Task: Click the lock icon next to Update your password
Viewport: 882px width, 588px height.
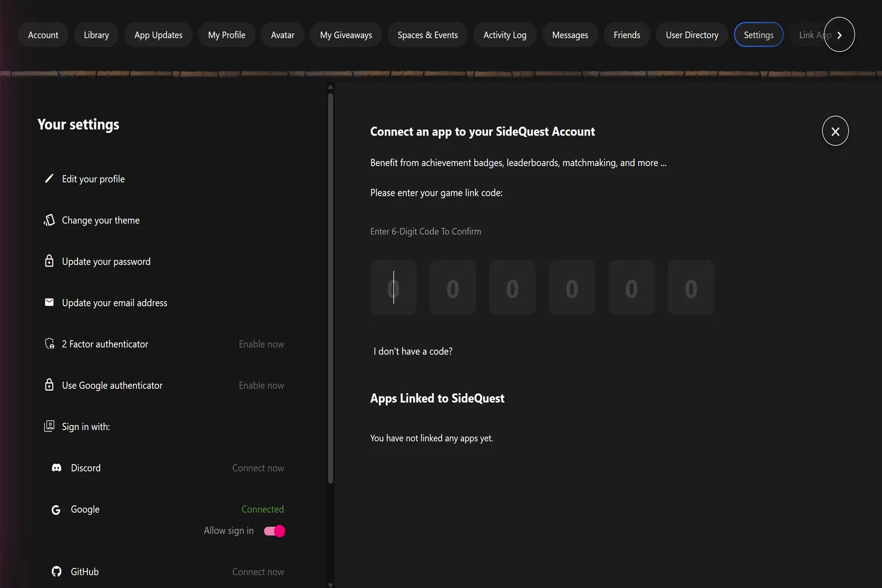Action: 49,261
